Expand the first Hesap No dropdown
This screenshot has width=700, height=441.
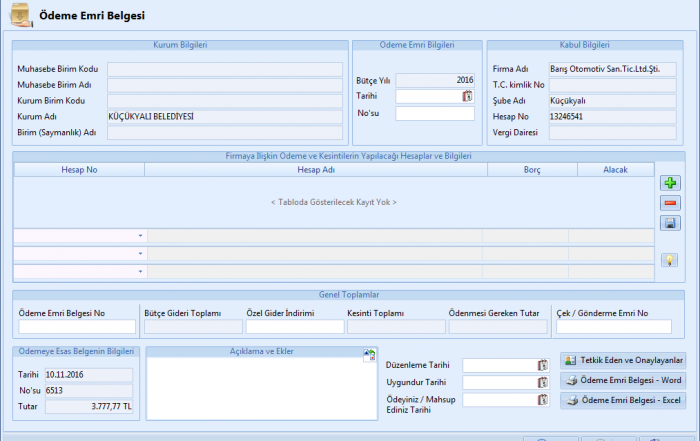tap(140, 236)
